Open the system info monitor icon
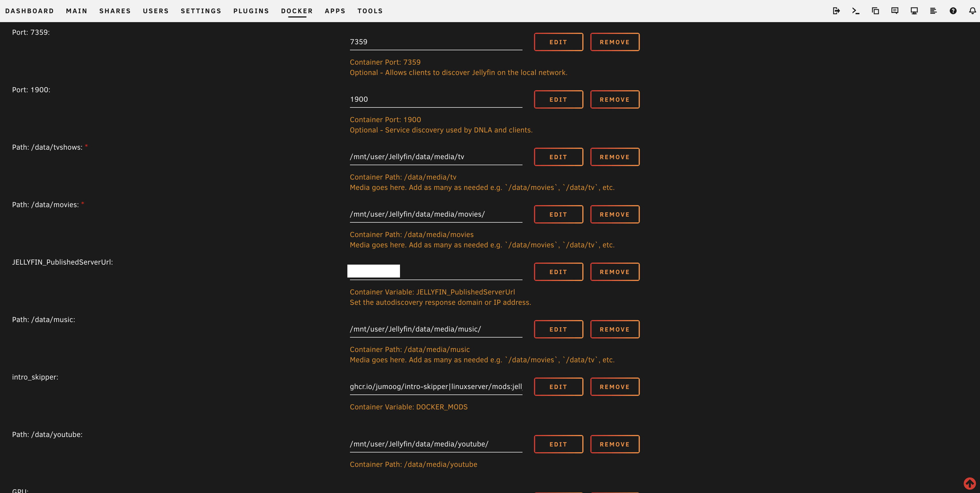Viewport: 980px width, 493px height. point(914,11)
